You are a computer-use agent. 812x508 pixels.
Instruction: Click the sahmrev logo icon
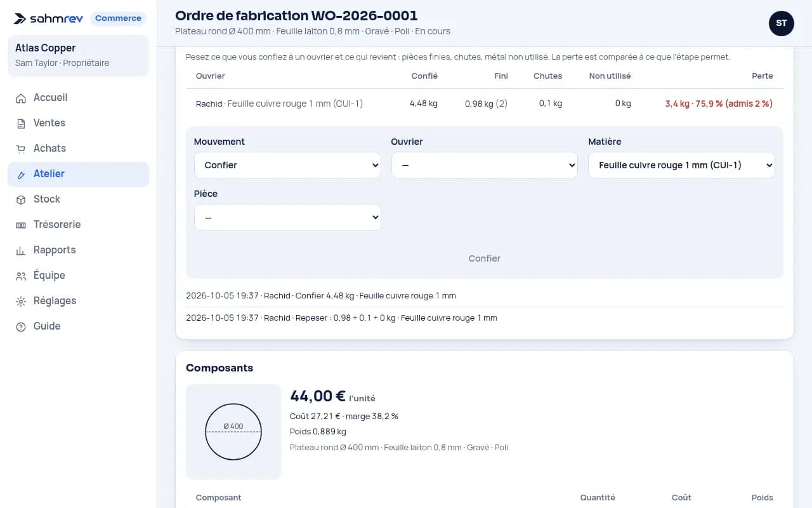(20, 18)
